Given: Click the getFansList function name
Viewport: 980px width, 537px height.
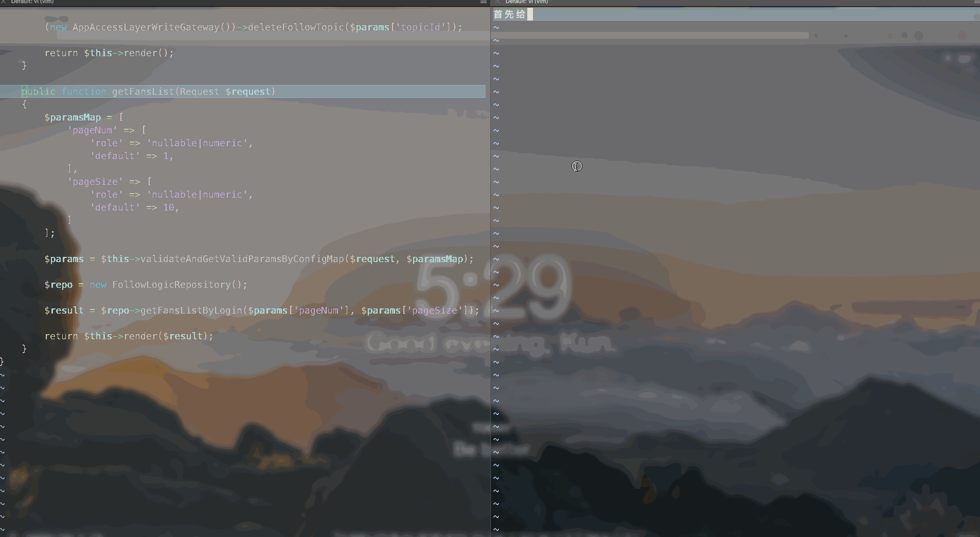Looking at the screenshot, I should tap(143, 92).
